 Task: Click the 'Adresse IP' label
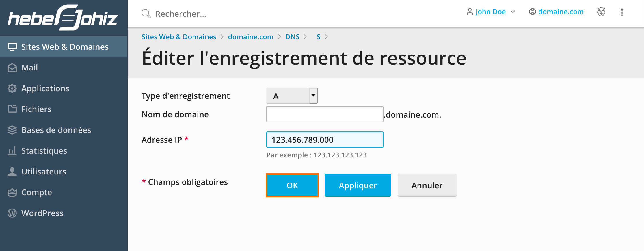point(162,140)
